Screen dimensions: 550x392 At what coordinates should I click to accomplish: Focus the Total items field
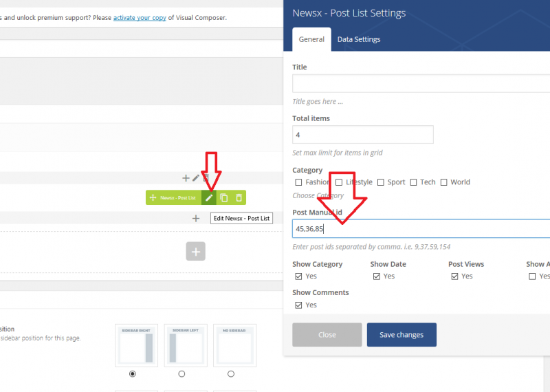coord(362,135)
